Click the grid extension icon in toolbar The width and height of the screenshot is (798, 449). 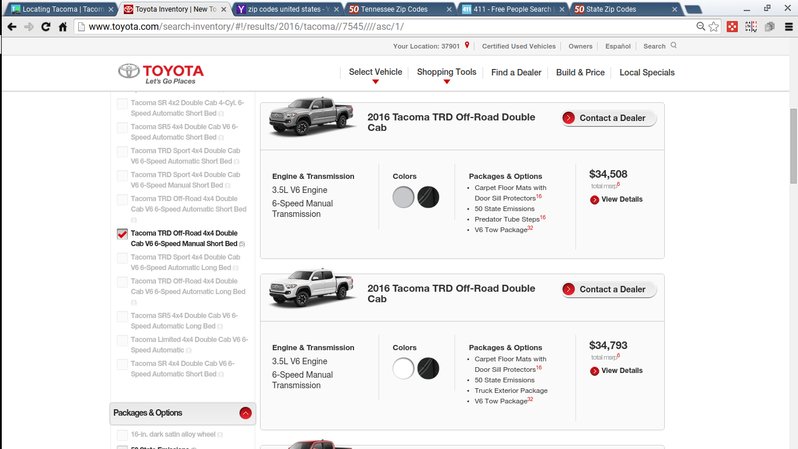(x=751, y=27)
